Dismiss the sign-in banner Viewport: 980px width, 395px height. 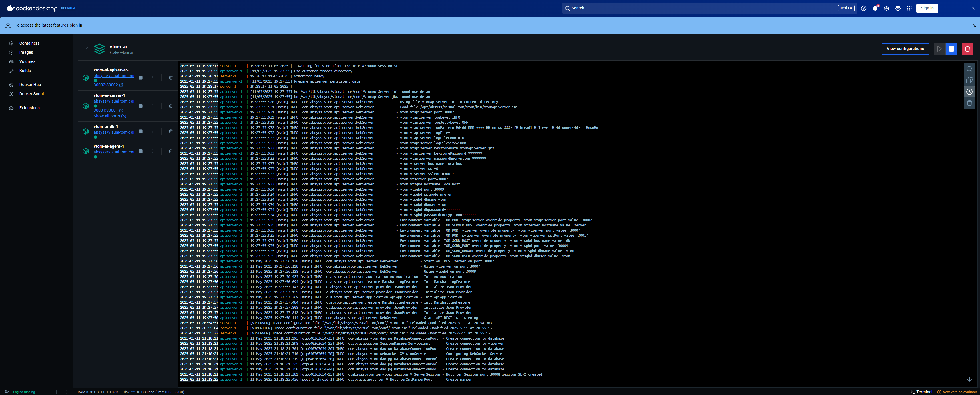(x=974, y=26)
